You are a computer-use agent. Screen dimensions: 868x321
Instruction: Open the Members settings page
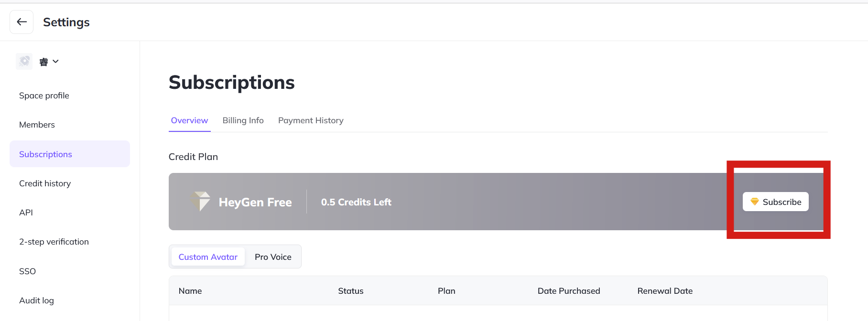37,125
